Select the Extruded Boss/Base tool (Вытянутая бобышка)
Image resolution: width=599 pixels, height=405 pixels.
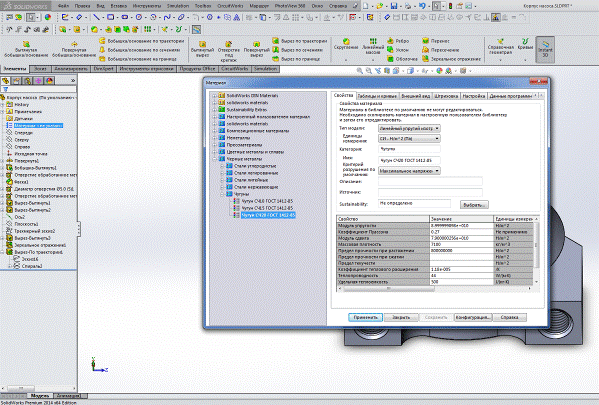pos(26,49)
